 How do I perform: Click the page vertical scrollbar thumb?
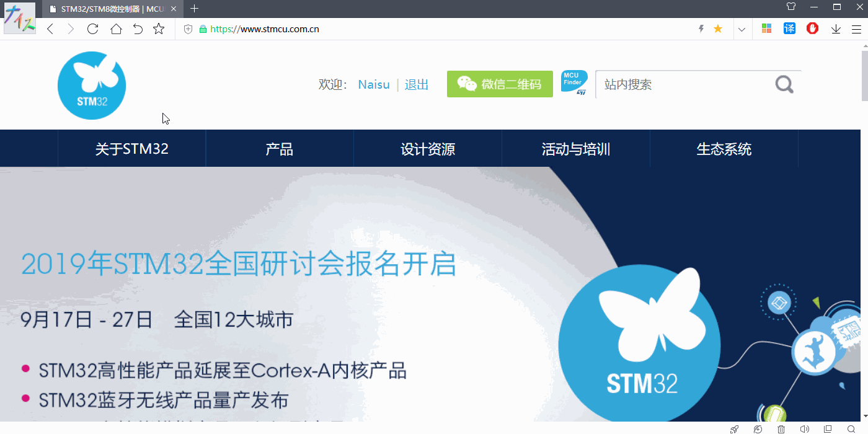(864, 76)
